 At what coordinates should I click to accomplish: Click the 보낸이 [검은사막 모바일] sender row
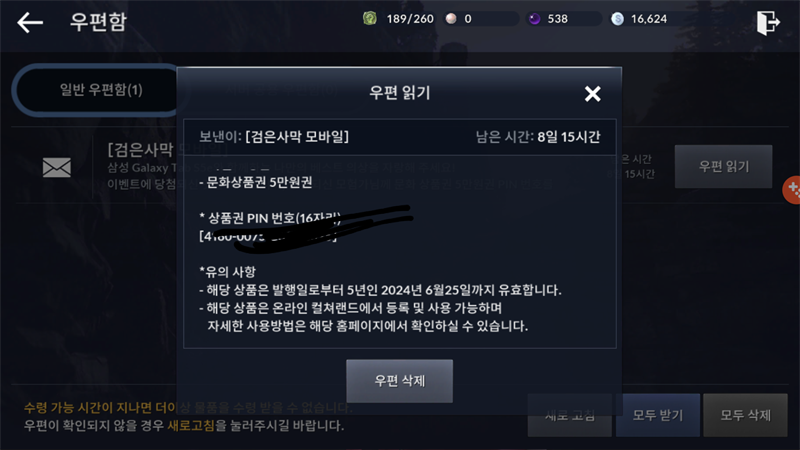point(399,137)
